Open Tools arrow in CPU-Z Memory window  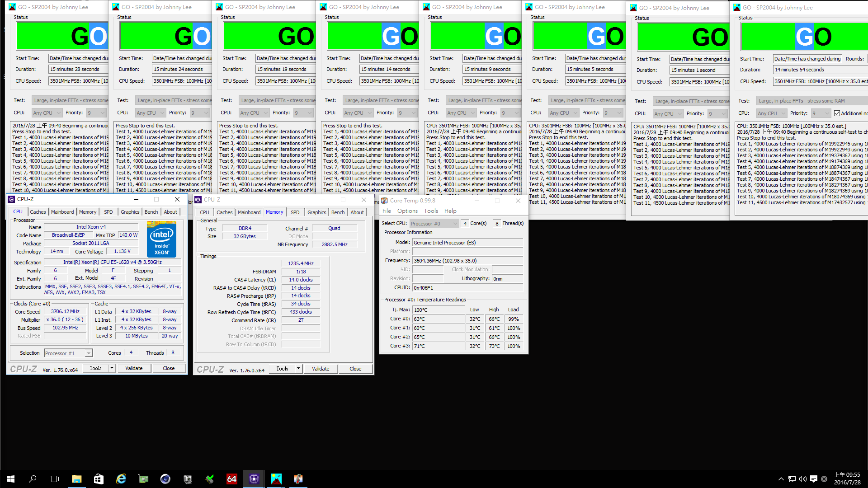click(x=298, y=369)
